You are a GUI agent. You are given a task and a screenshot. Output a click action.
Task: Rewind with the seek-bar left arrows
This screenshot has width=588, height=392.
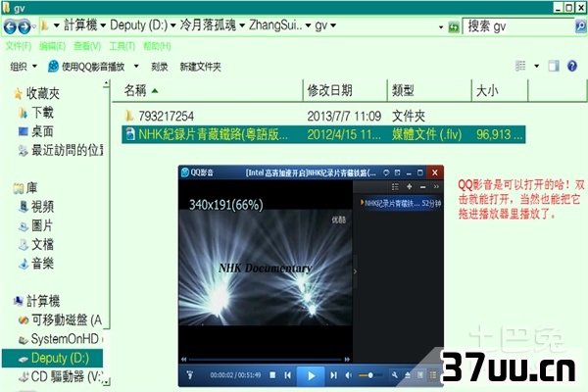184,360
